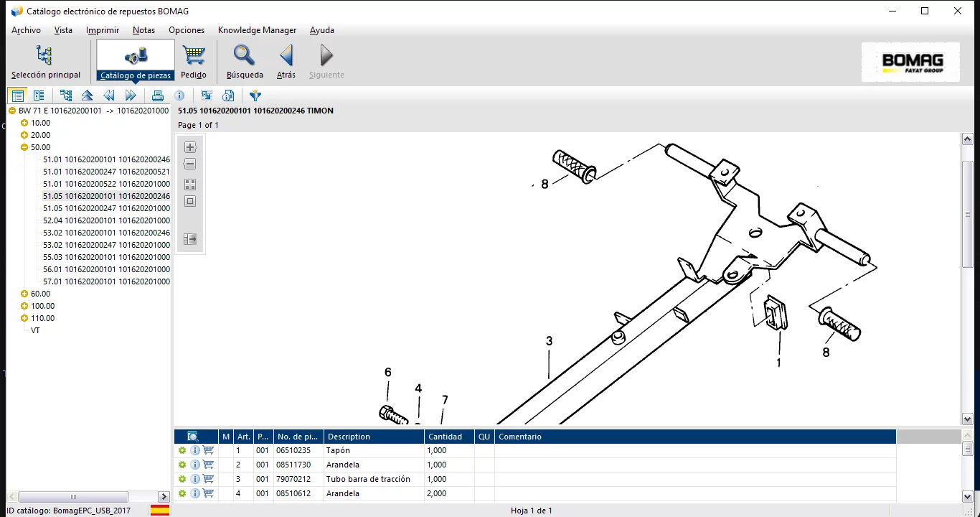Open Selección principal in the toolbar
The height and width of the screenshot is (517, 980).
[x=45, y=61]
